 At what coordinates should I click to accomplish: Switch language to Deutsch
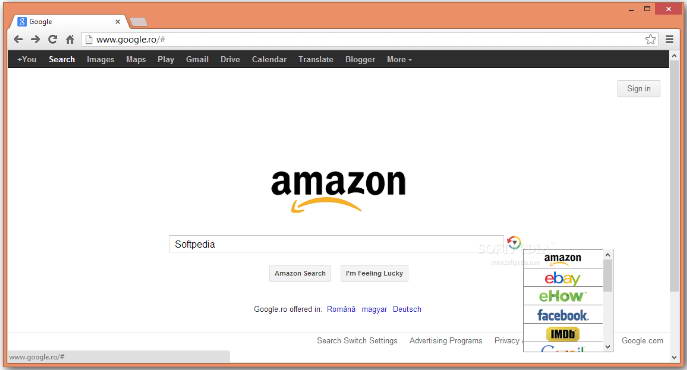pyautogui.click(x=407, y=309)
